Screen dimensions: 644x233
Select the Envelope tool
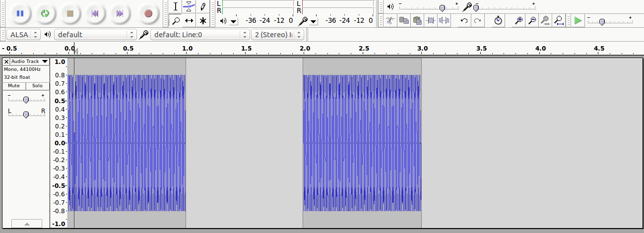[x=189, y=6]
